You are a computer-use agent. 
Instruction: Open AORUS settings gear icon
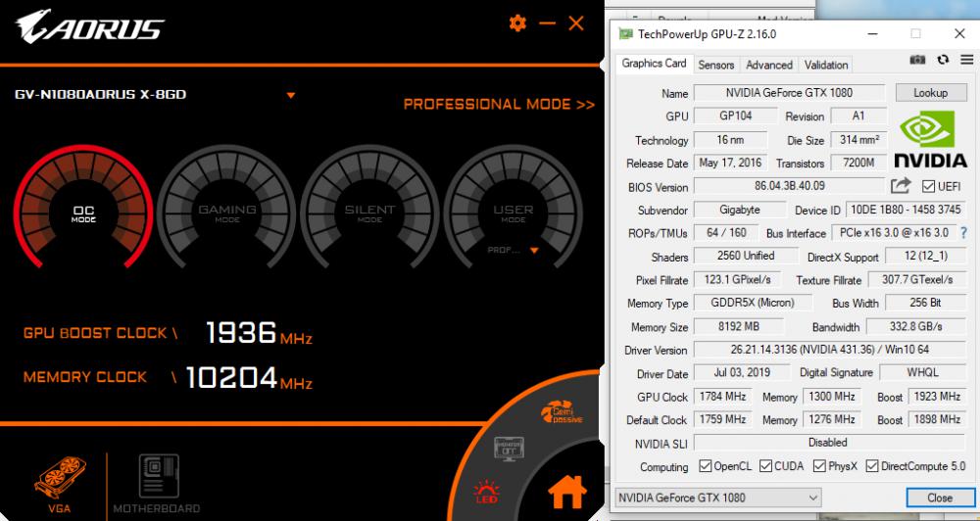[x=517, y=24]
